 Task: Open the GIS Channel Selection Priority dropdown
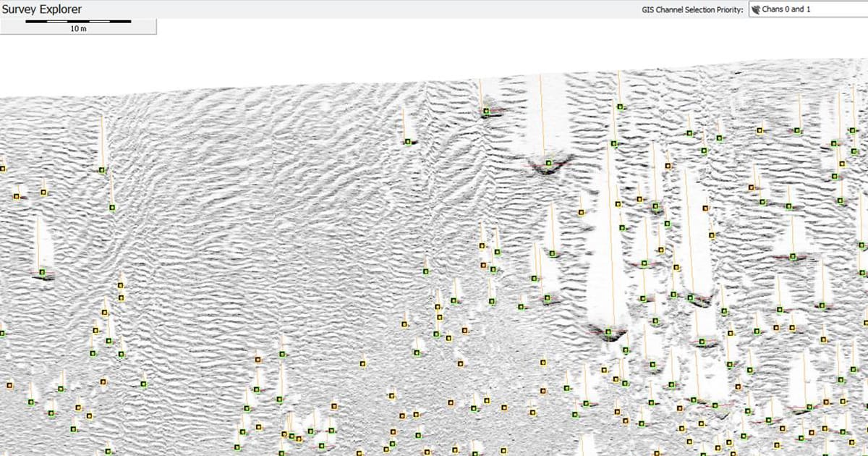(x=807, y=10)
